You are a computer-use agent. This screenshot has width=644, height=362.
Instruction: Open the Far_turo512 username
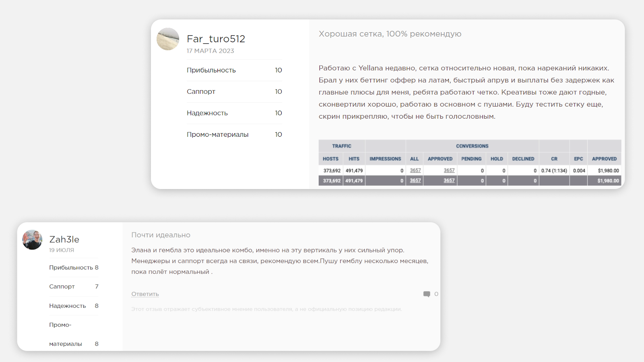pyautogui.click(x=216, y=39)
